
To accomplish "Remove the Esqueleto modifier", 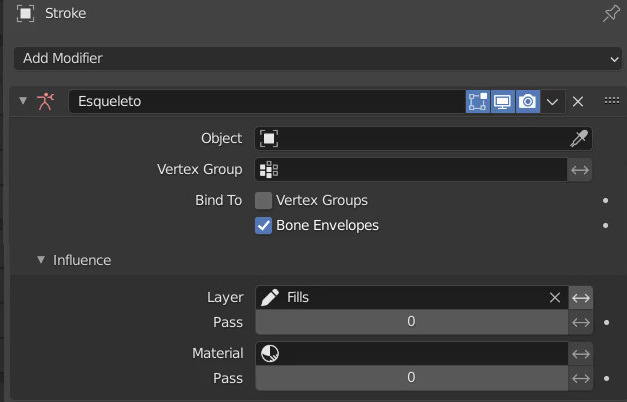I will 578,102.
